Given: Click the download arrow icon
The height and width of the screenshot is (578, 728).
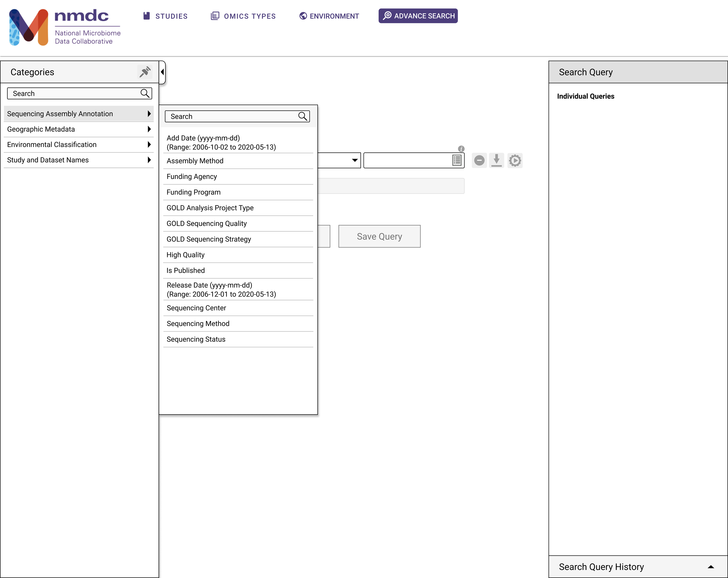Looking at the screenshot, I should click(x=496, y=160).
